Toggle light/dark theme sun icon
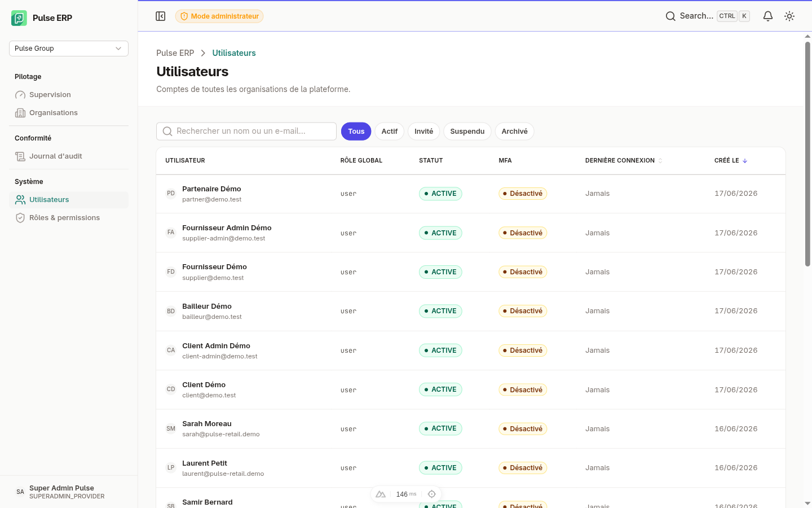 pyautogui.click(x=789, y=16)
